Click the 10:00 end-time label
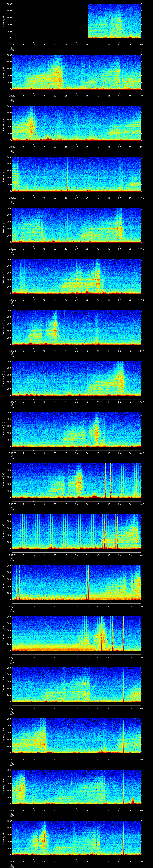This screenshot has height=868, width=153. click(141, 44)
